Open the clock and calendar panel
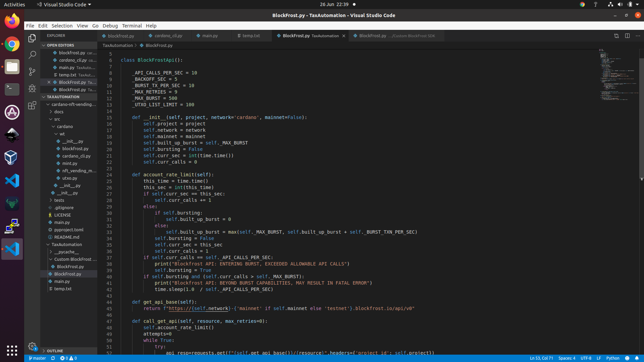This screenshot has height=362, width=644. [x=334, y=4]
